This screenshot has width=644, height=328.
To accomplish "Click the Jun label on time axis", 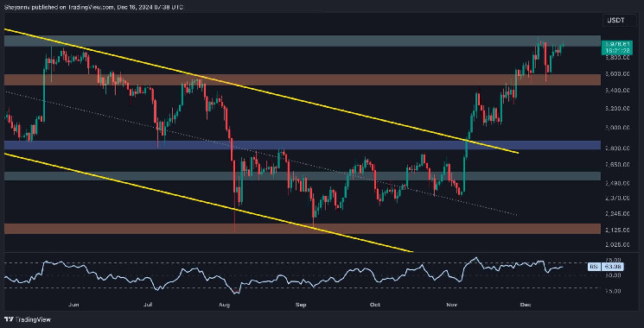I will [73, 305].
